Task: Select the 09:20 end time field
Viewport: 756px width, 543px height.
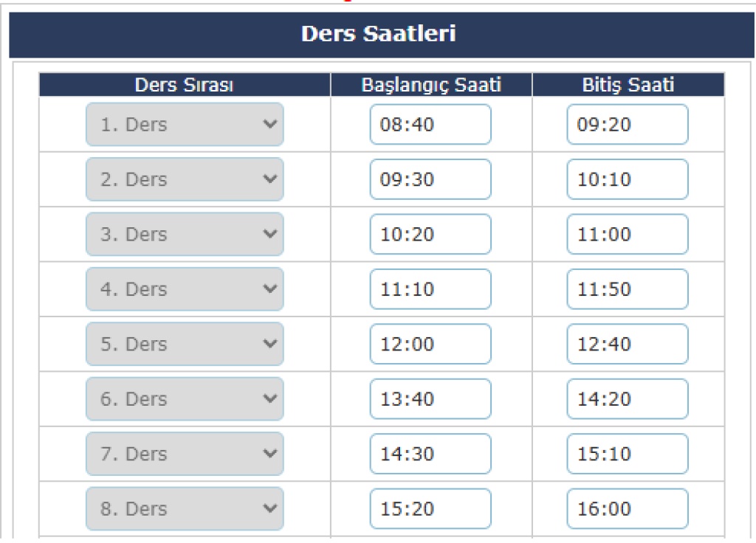Action: pos(628,125)
